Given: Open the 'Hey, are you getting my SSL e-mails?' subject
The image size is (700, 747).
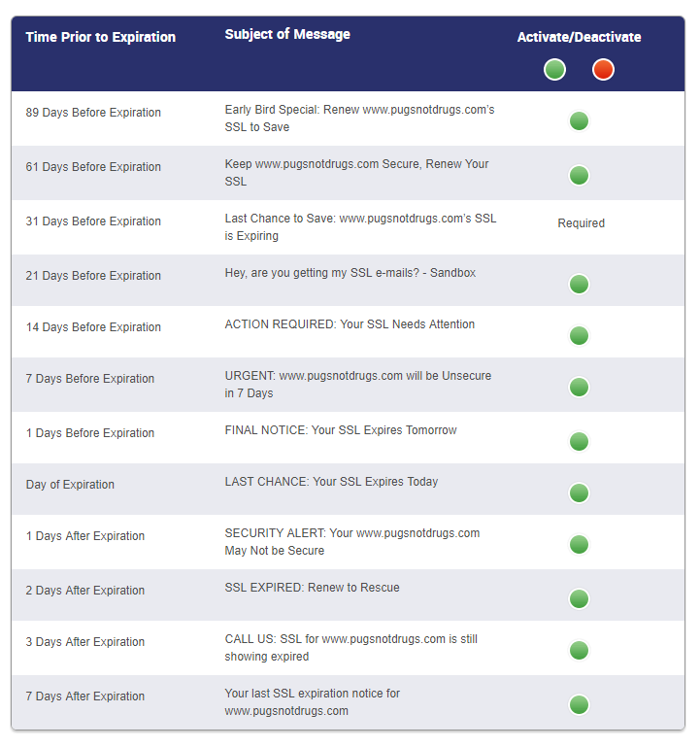Looking at the screenshot, I should [x=350, y=273].
